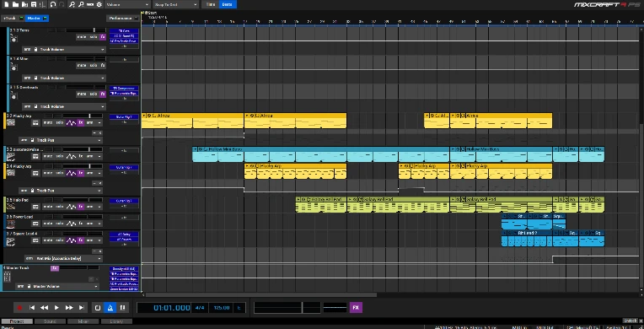Mute the 2.2 Plucky Arp track
The image size is (644, 329).
pos(48,122)
